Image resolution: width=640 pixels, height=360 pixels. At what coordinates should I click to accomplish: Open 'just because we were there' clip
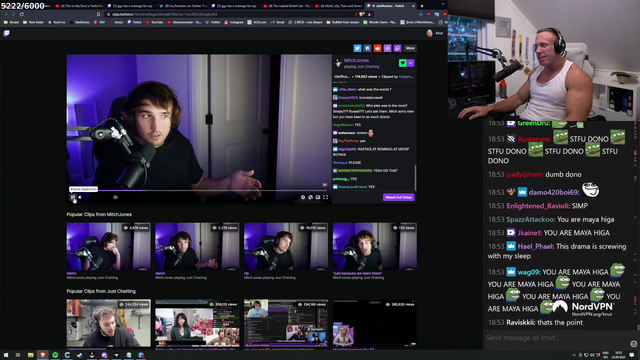click(x=375, y=246)
